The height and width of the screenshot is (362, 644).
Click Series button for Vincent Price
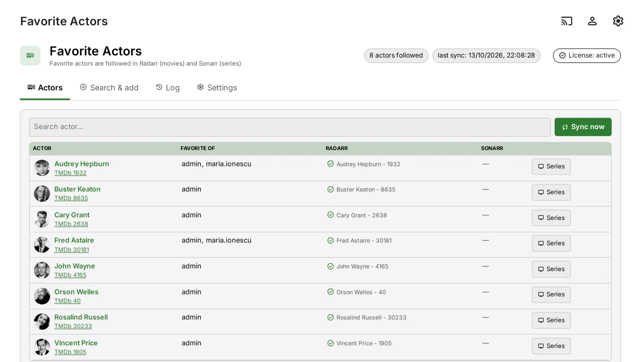551,346
